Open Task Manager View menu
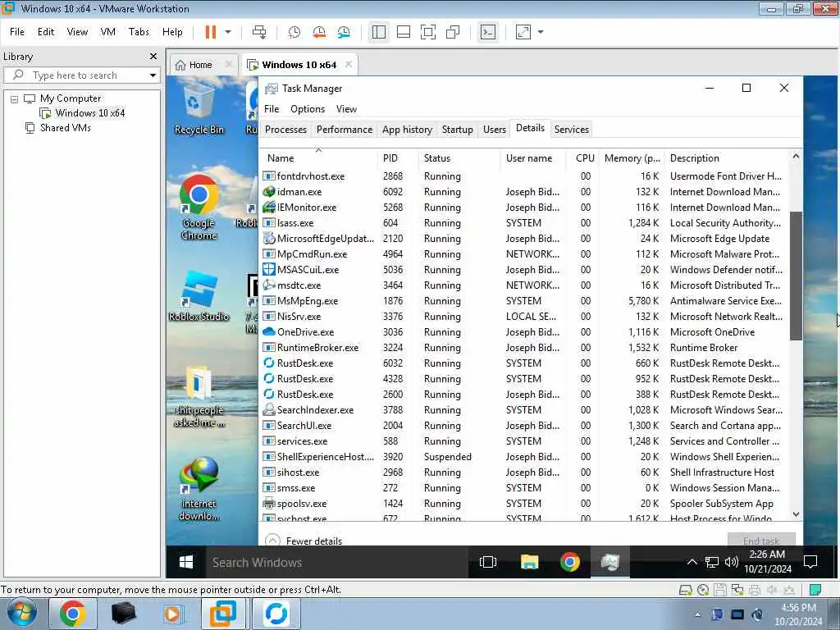This screenshot has width=840, height=630. point(347,109)
